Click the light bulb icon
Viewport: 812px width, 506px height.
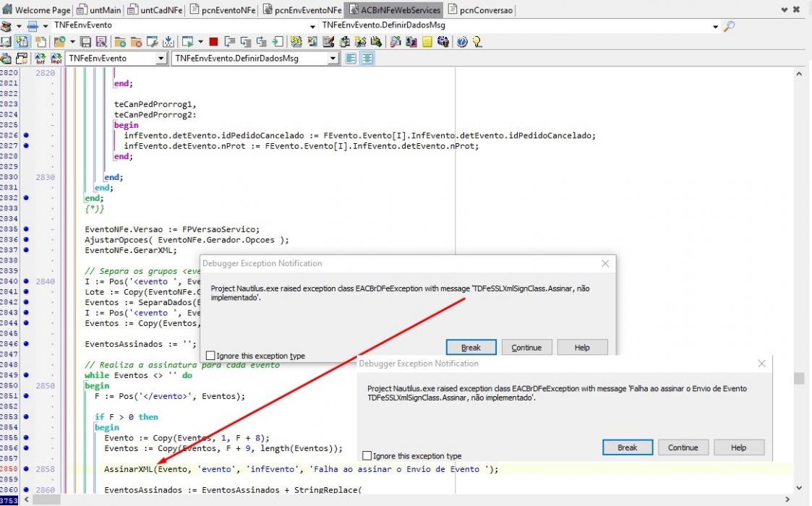(476, 41)
